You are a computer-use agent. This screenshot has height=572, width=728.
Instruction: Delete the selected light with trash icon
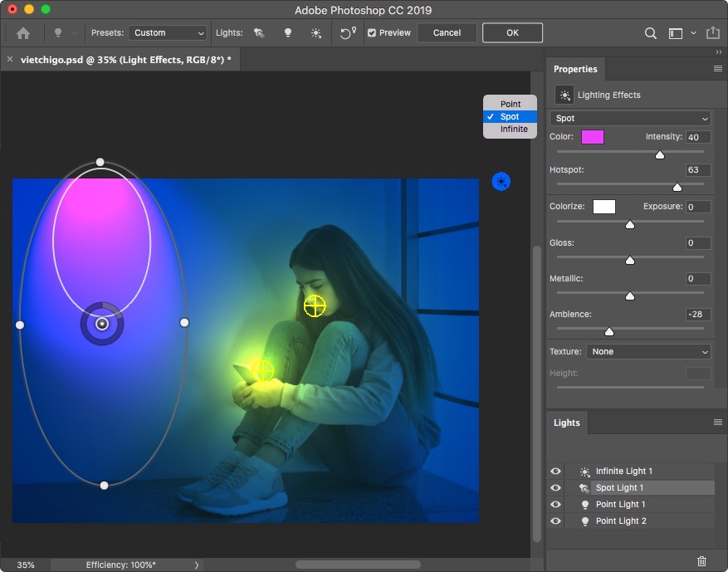tap(701, 561)
